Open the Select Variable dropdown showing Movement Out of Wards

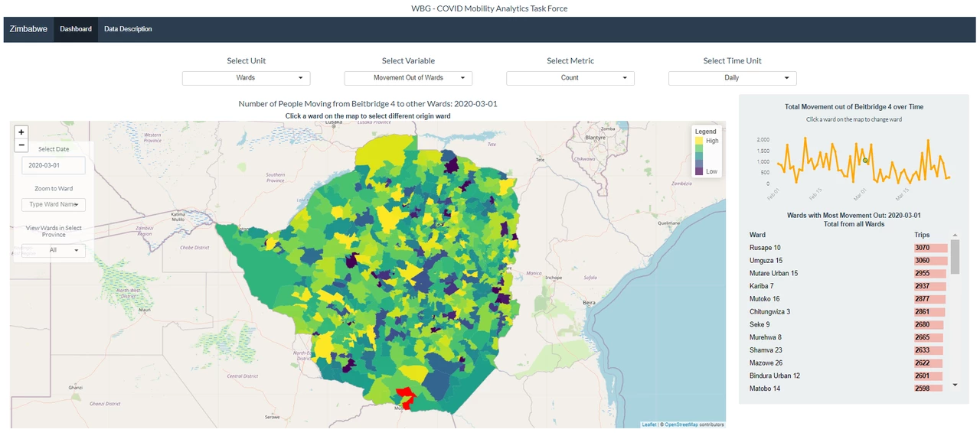pyautogui.click(x=408, y=77)
